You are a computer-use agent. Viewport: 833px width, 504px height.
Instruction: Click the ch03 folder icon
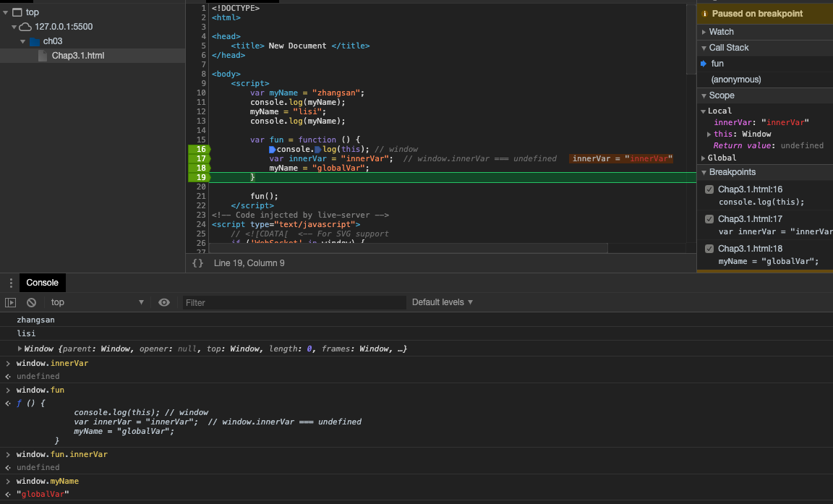pos(34,41)
